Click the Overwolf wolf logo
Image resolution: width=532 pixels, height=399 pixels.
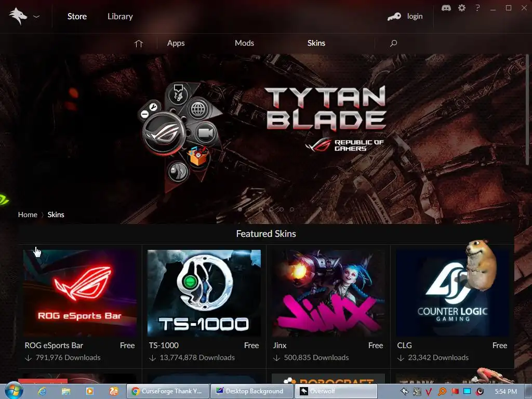(18, 16)
